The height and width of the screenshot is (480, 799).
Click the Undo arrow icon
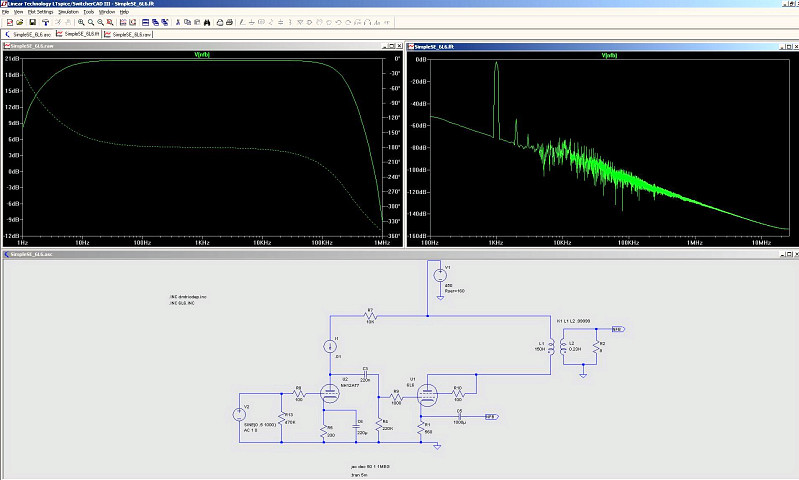tap(338, 22)
